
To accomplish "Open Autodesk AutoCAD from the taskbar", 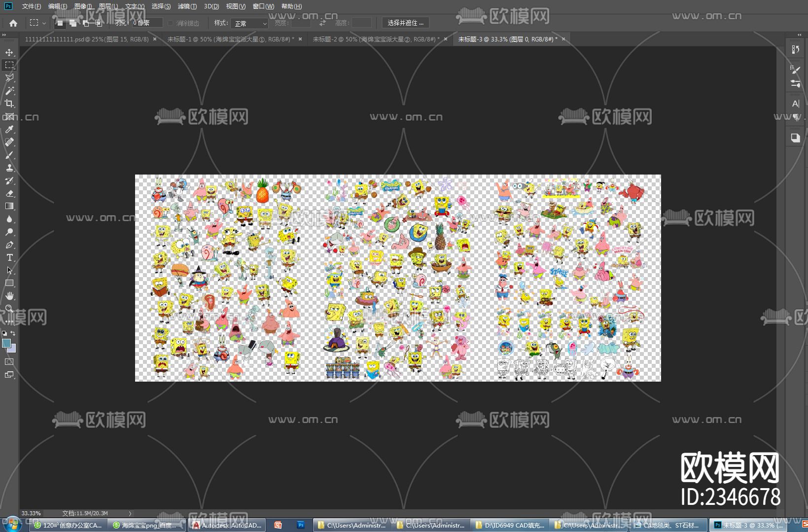I will click(x=227, y=525).
